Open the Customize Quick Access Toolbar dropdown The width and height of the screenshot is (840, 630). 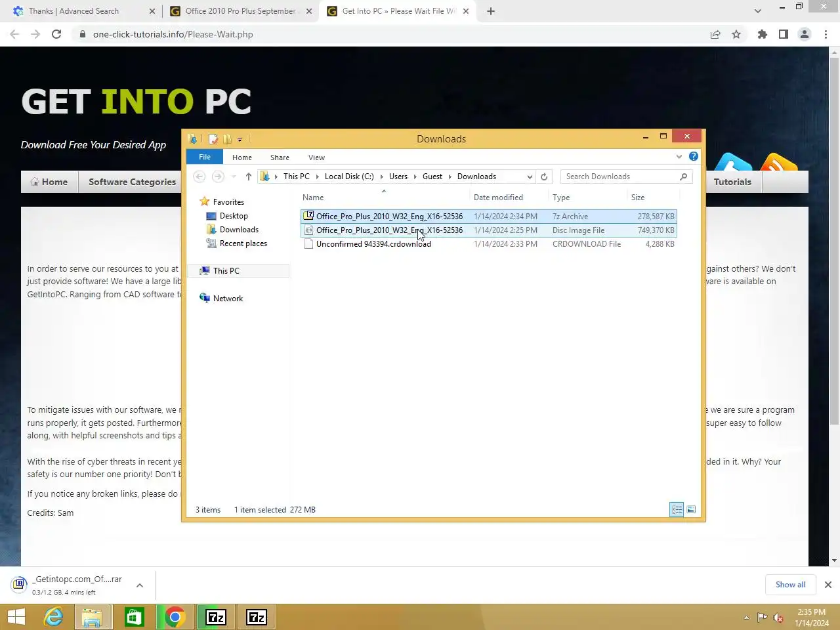240,139
